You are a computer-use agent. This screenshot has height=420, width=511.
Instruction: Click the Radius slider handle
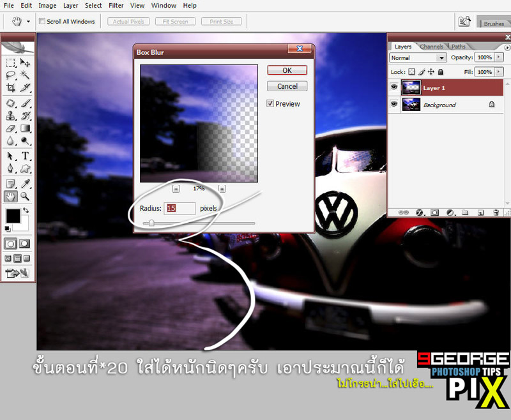click(x=151, y=223)
